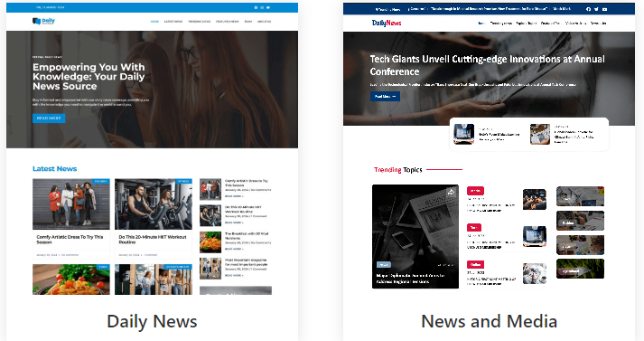Open the TEAM menu item
This screenshot has width=644, height=341.
click(x=248, y=22)
